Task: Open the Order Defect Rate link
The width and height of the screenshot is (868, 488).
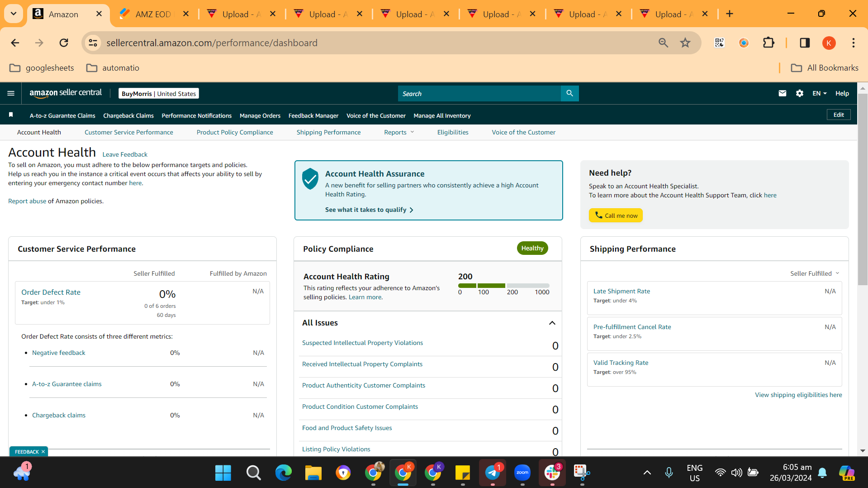Action: (x=51, y=292)
